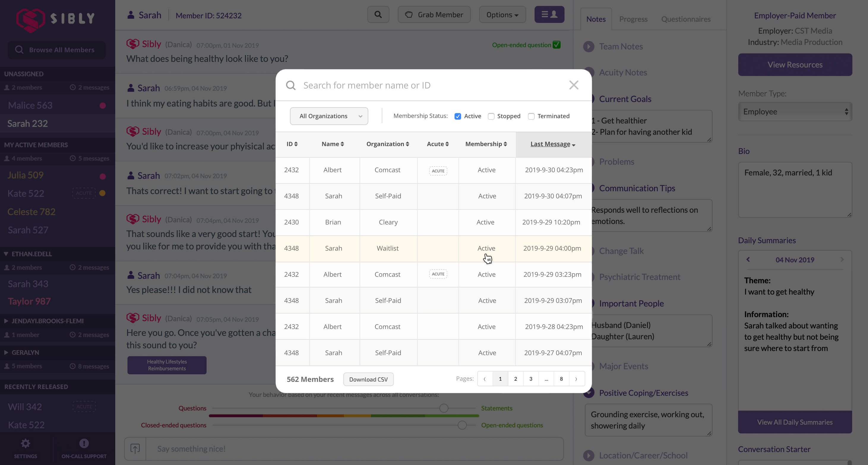The height and width of the screenshot is (465, 868).
Task: Expand Team Notes section arrow
Action: click(x=589, y=47)
